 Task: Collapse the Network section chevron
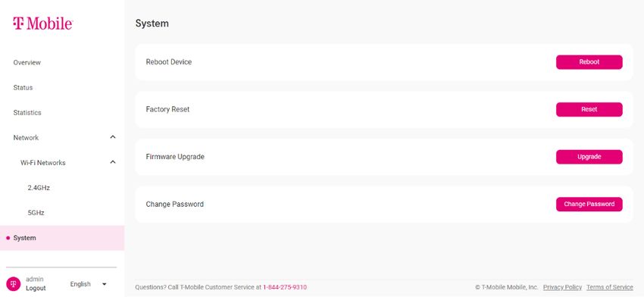pyautogui.click(x=113, y=137)
